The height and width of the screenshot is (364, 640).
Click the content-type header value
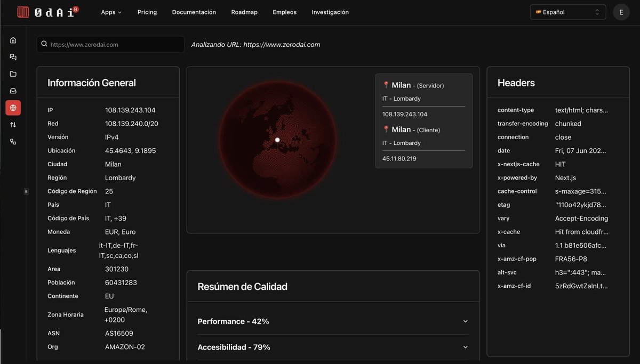[581, 110]
